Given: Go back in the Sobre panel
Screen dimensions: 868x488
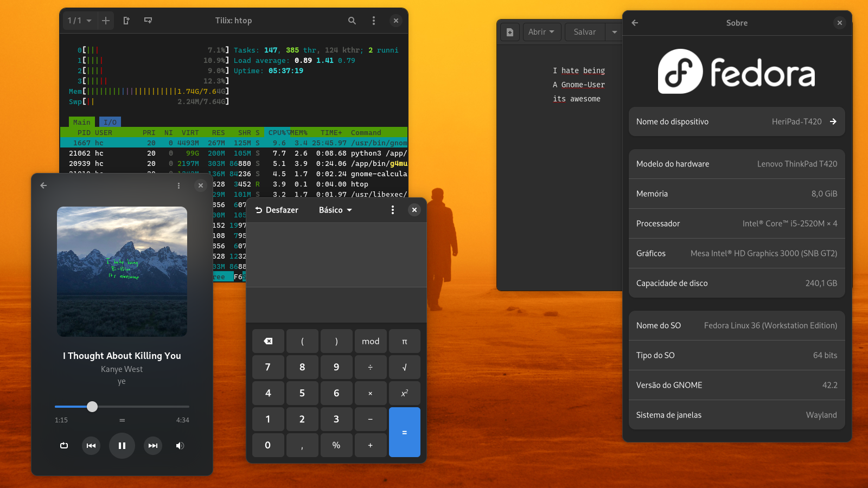Looking at the screenshot, I should [635, 23].
